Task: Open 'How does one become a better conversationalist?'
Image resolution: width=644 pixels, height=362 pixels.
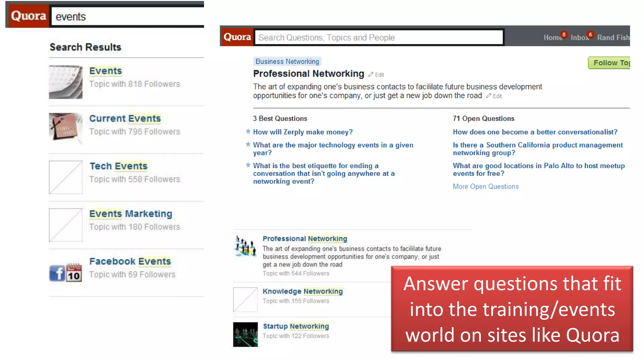Action: click(x=535, y=132)
